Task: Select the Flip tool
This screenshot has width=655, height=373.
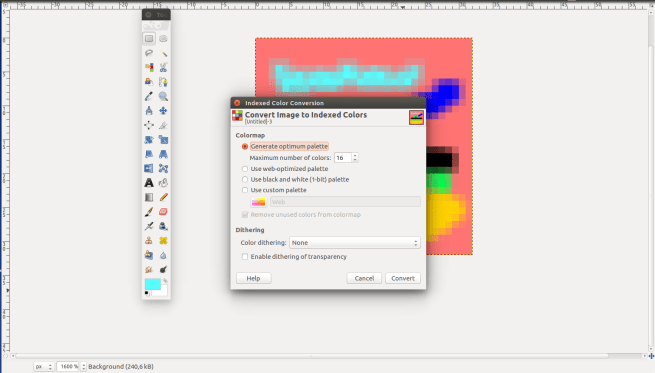Action: [149, 168]
